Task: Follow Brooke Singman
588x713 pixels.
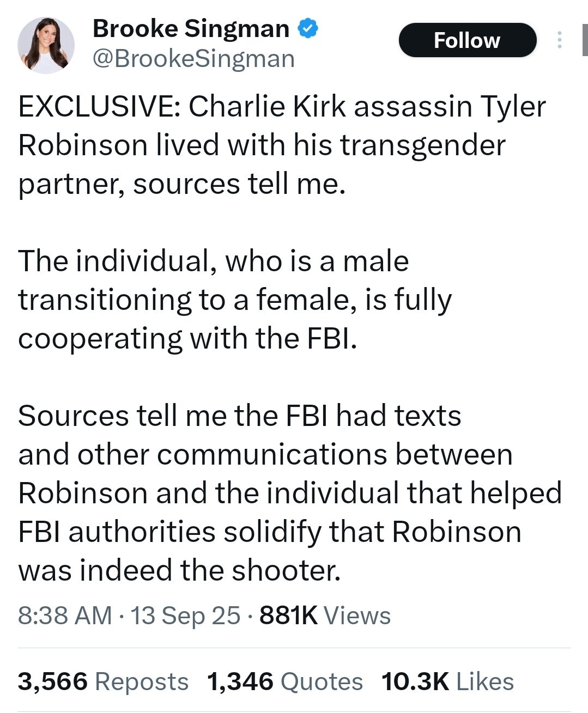Action: pos(467,40)
